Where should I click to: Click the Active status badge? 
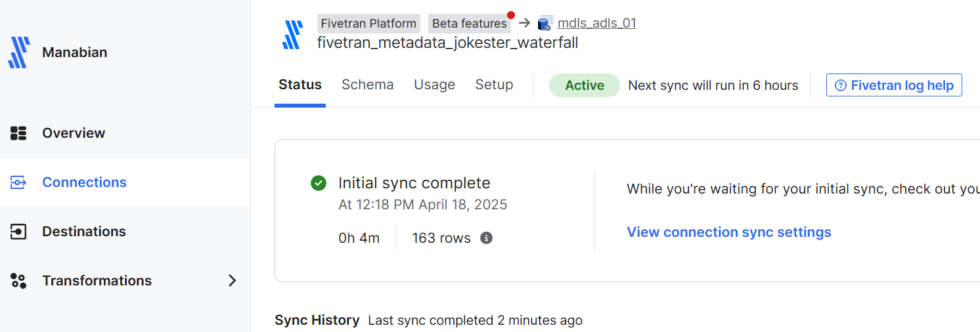[584, 85]
